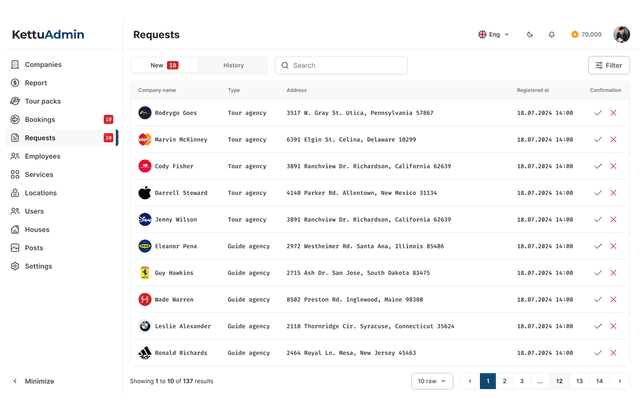This screenshot has width=640, height=416.
Task: Go to Locations in sidebar
Action: 41,193
